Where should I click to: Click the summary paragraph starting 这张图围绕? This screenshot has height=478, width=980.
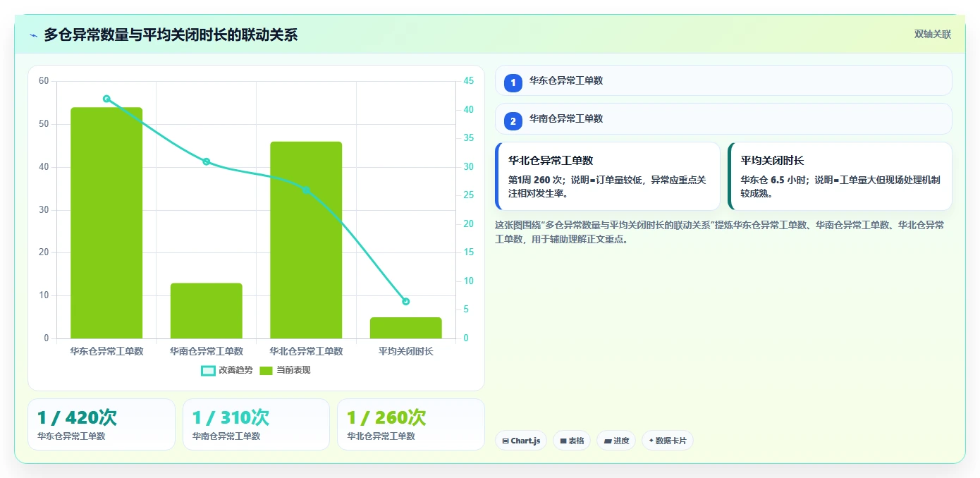(720, 232)
